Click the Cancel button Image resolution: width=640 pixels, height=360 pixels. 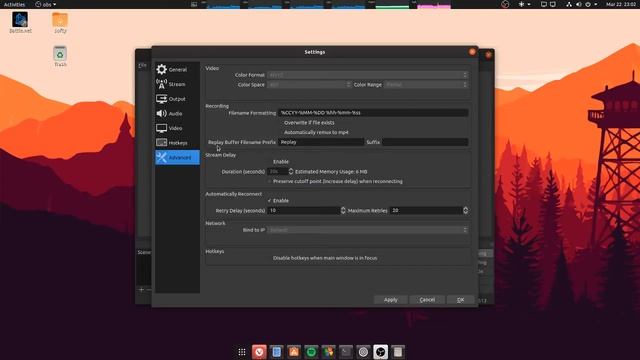(x=427, y=300)
